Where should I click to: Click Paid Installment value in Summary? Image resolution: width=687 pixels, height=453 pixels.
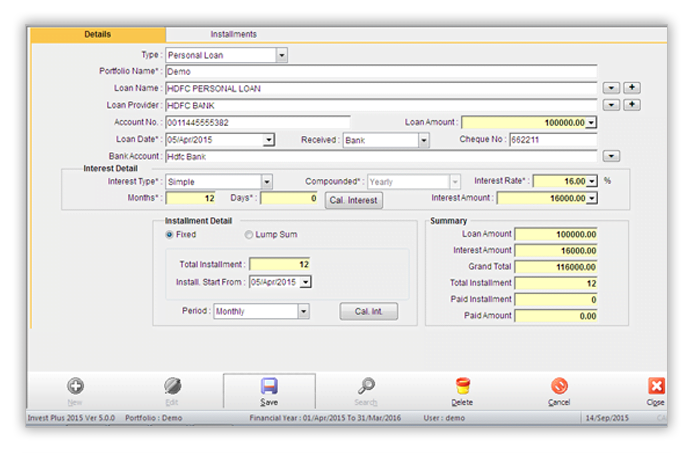pos(556,300)
